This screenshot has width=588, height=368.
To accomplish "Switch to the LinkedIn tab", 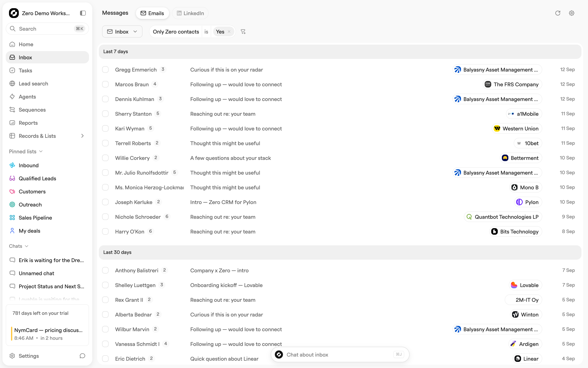I will (x=190, y=13).
